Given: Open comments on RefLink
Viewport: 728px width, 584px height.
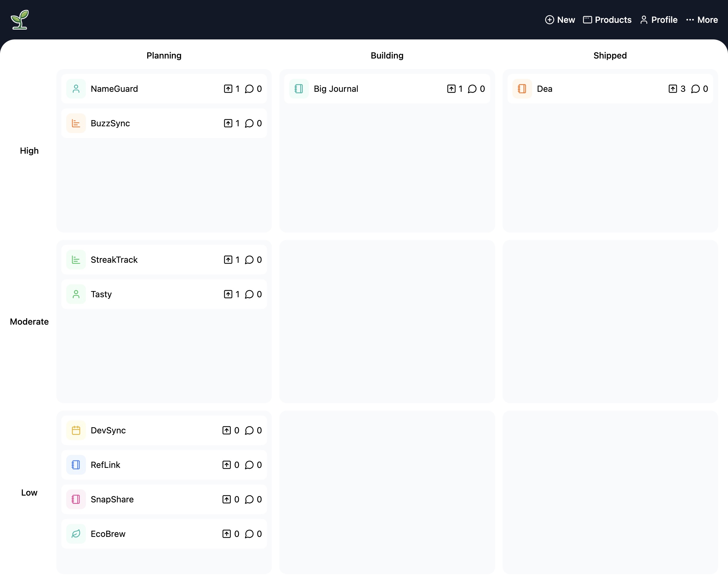Looking at the screenshot, I should point(253,465).
